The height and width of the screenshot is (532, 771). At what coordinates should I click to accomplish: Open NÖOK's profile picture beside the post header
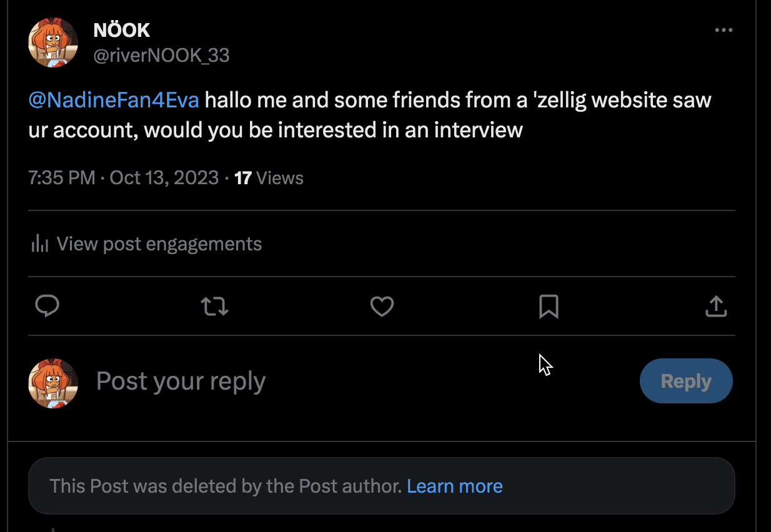click(53, 42)
